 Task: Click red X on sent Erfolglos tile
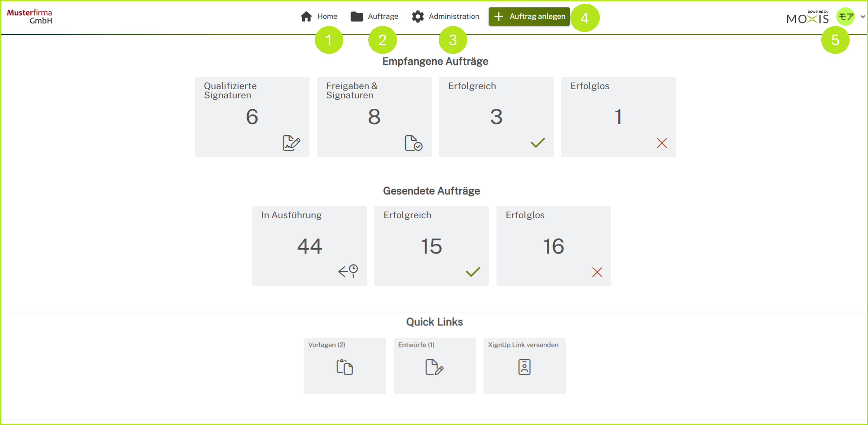point(597,272)
